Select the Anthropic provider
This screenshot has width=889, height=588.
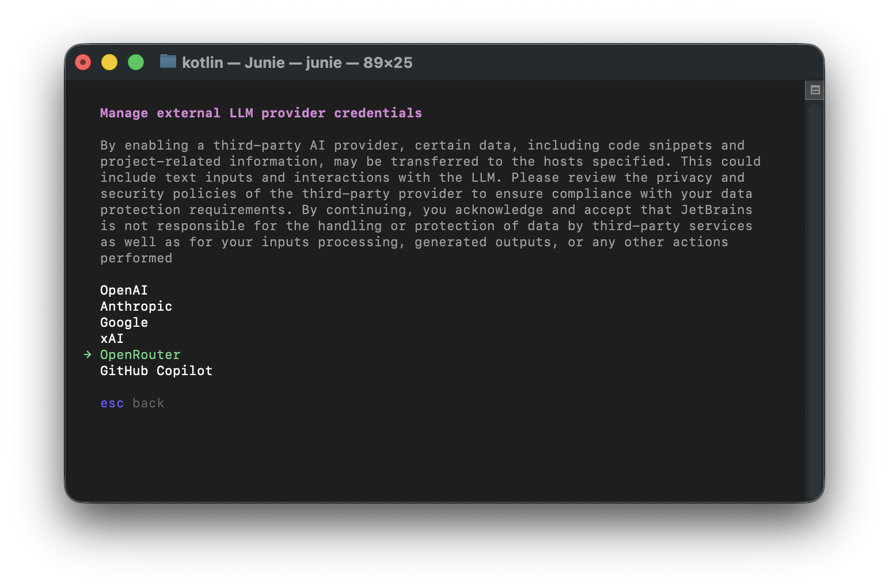click(136, 306)
